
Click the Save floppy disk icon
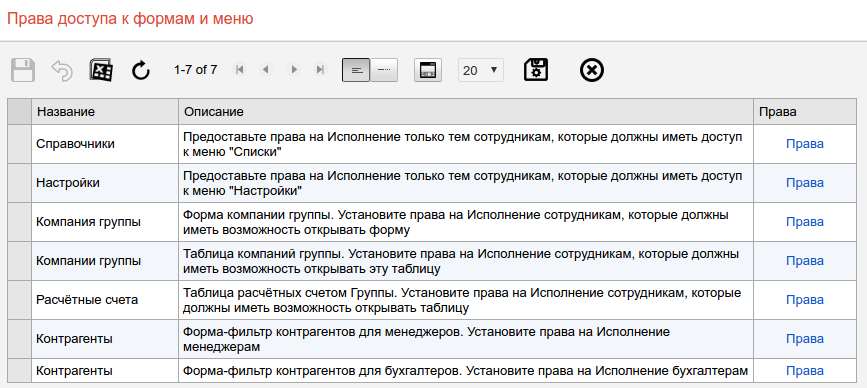(23, 70)
